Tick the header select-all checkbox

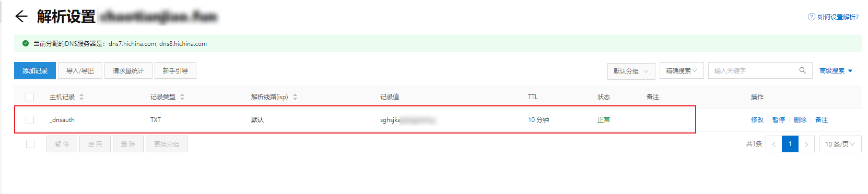click(x=30, y=97)
